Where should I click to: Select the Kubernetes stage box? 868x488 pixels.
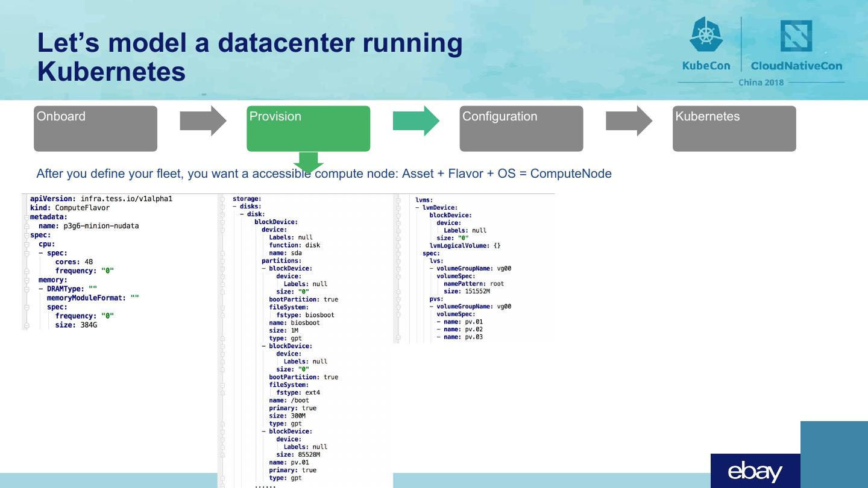(x=734, y=128)
